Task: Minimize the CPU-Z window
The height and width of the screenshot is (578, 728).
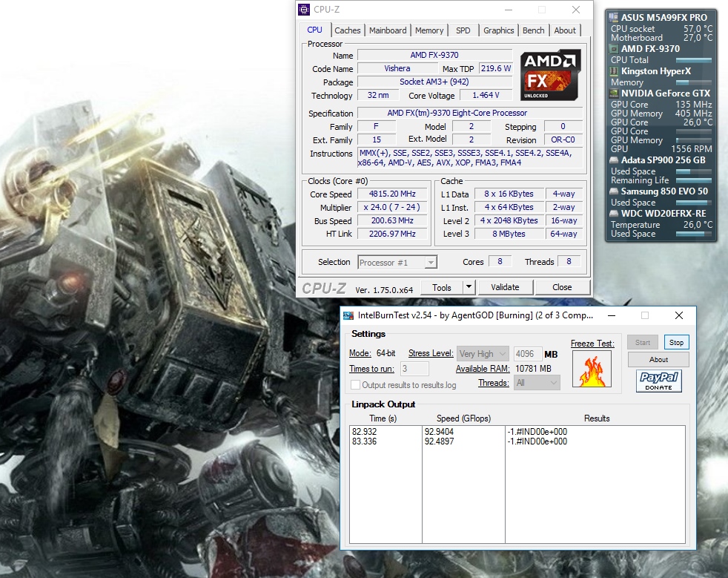Action: (509, 10)
